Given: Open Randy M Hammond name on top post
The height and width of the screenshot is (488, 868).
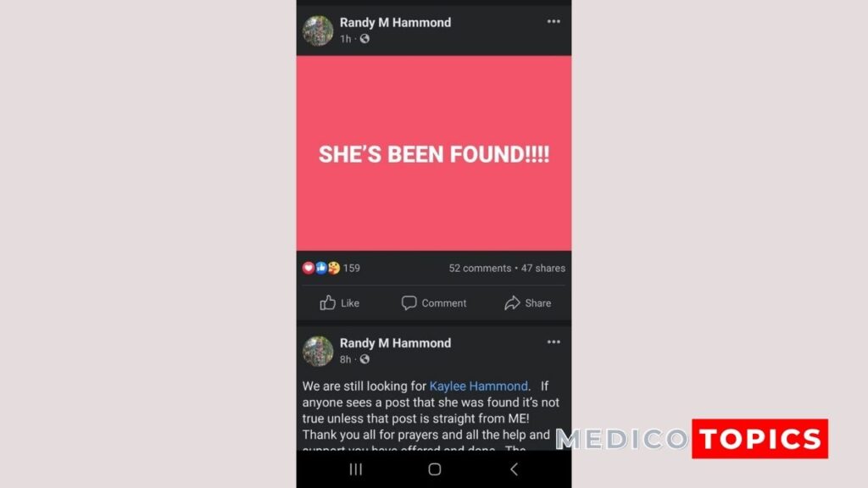Looking at the screenshot, I should pyautogui.click(x=395, y=23).
